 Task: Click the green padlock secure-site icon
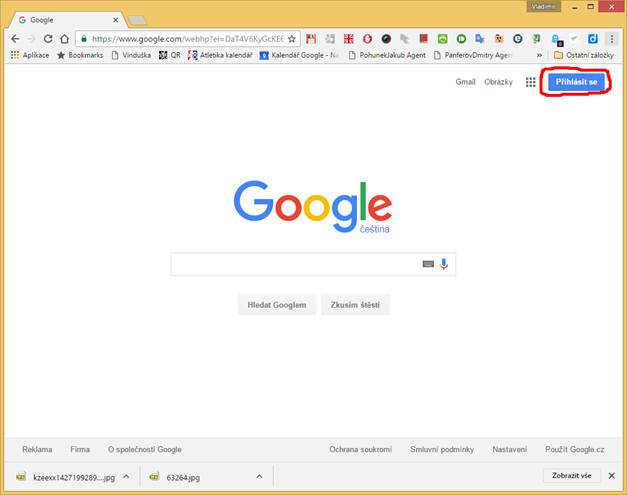click(x=84, y=39)
